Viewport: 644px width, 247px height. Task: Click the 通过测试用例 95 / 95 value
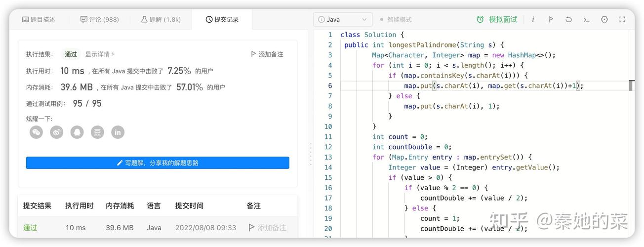tap(87, 104)
